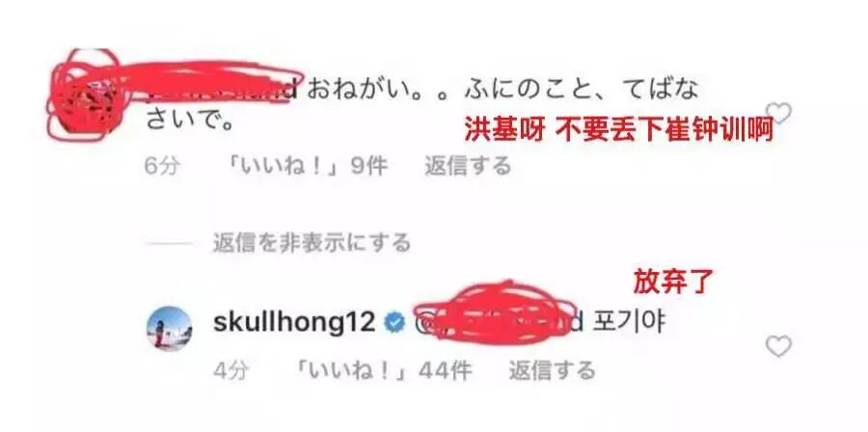The width and height of the screenshot is (868, 432).
Task: Reply to the first comment with 返信する
Action: (467, 166)
